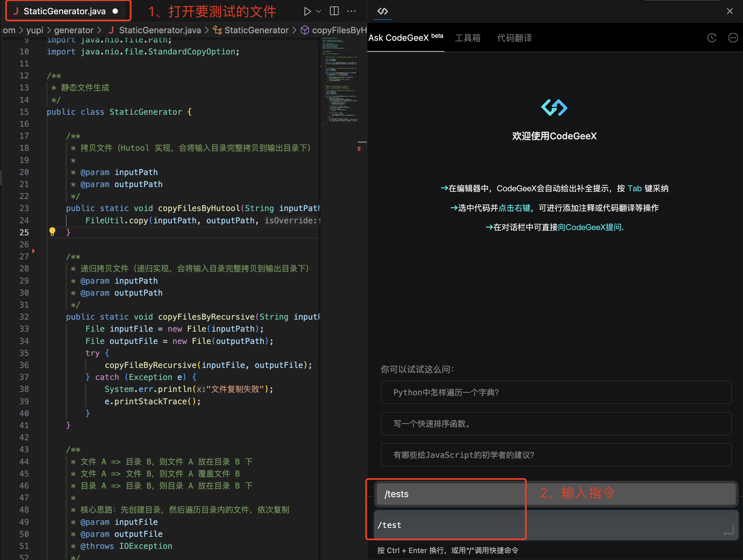
Task: Open the run options dropdown arrow
Action: coord(319,11)
